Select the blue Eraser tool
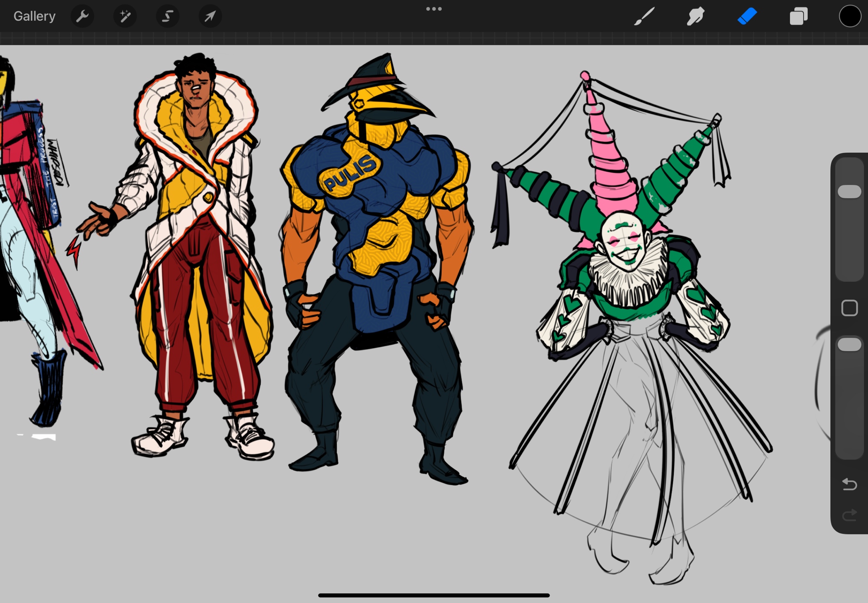Screen dimensions: 868x603 (x=747, y=16)
